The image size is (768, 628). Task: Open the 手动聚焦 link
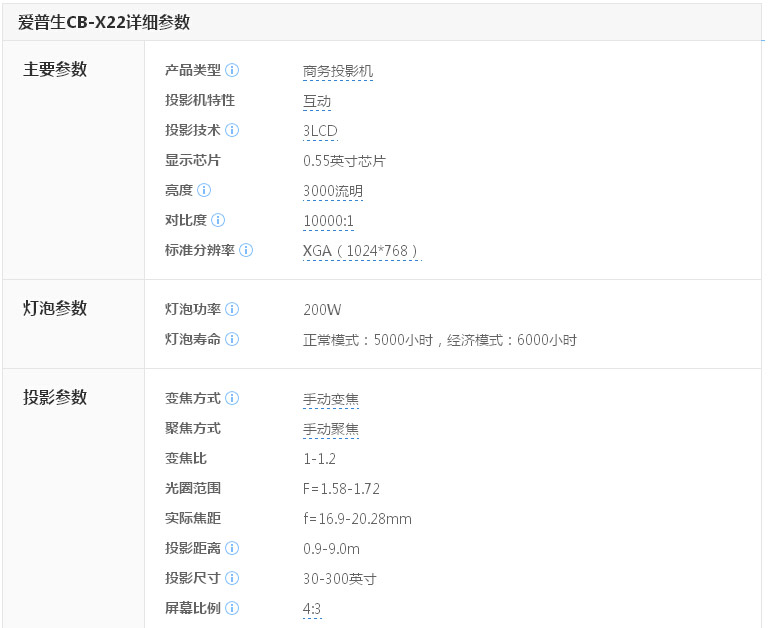tap(331, 430)
